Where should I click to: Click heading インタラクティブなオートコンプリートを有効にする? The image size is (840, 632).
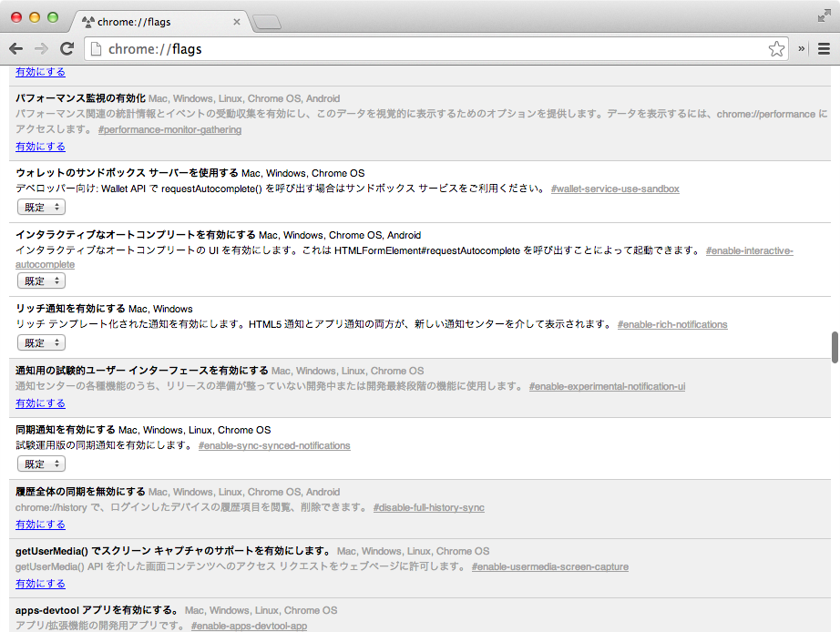point(136,235)
